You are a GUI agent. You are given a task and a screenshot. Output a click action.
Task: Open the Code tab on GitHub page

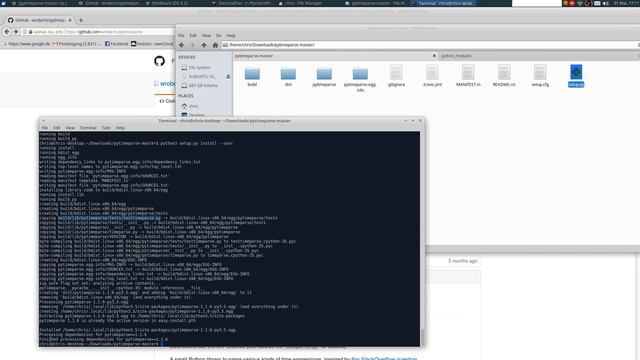coord(167,101)
